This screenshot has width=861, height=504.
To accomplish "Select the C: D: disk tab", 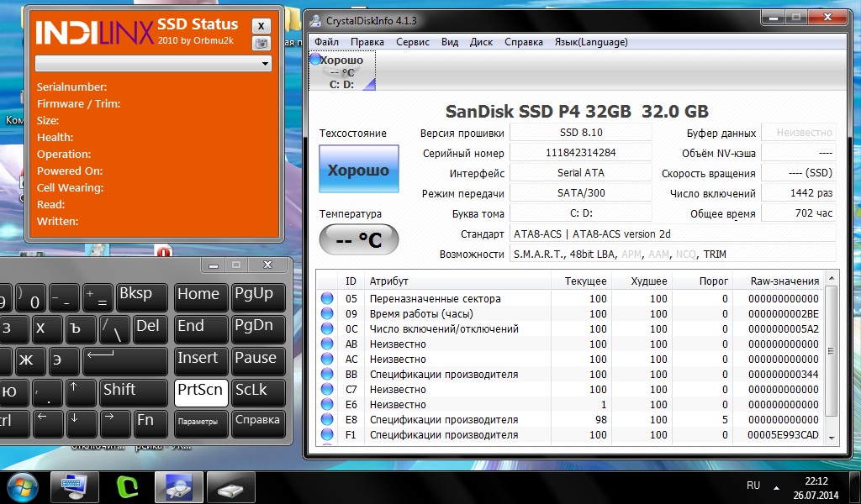I will click(x=343, y=72).
